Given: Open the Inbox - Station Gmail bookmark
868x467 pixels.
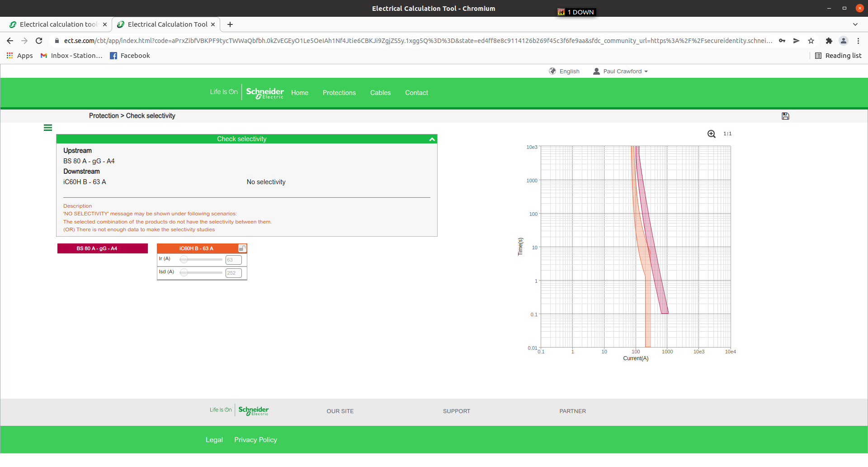Looking at the screenshot, I should (x=72, y=56).
